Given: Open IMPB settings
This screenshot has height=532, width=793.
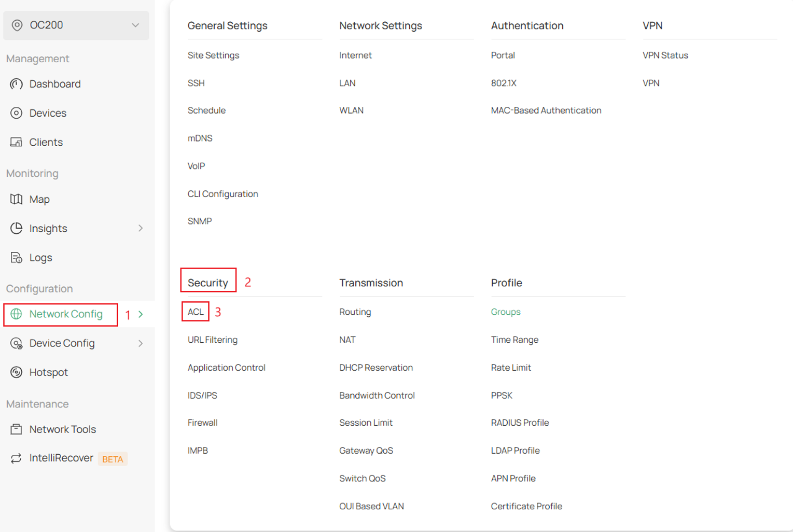Looking at the screenshot, I should click(x=198, y=451).
